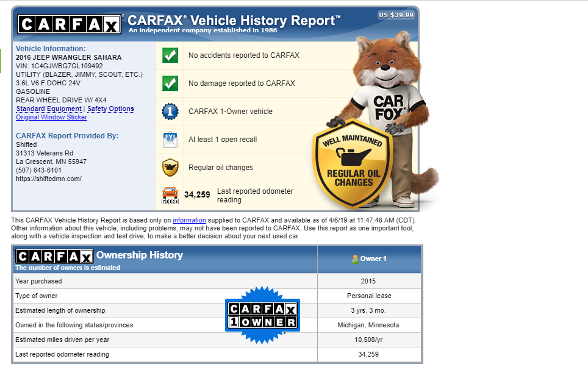The height and width of the screenshot is (370, 588).
Task: Click the 'Type of owner' row label
Action: [37, 296]
